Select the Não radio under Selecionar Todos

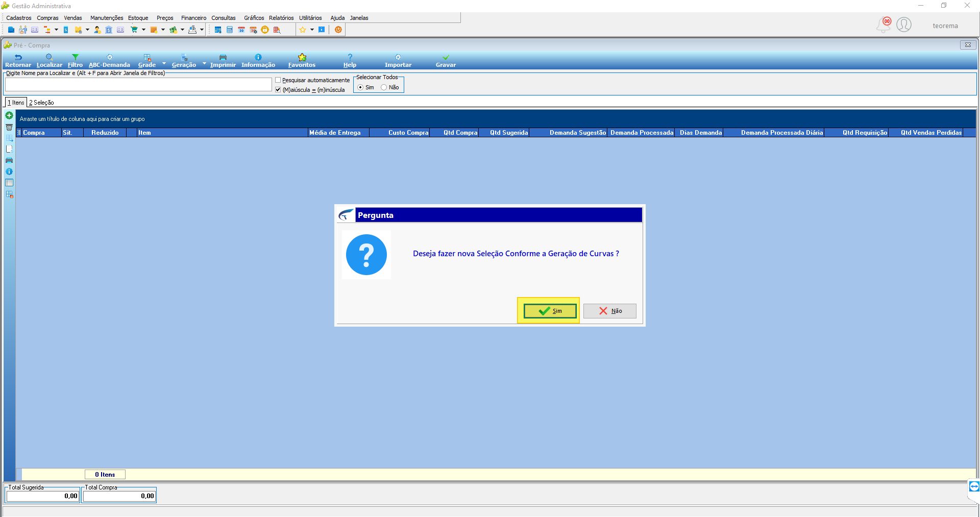[x=384, y=88]
